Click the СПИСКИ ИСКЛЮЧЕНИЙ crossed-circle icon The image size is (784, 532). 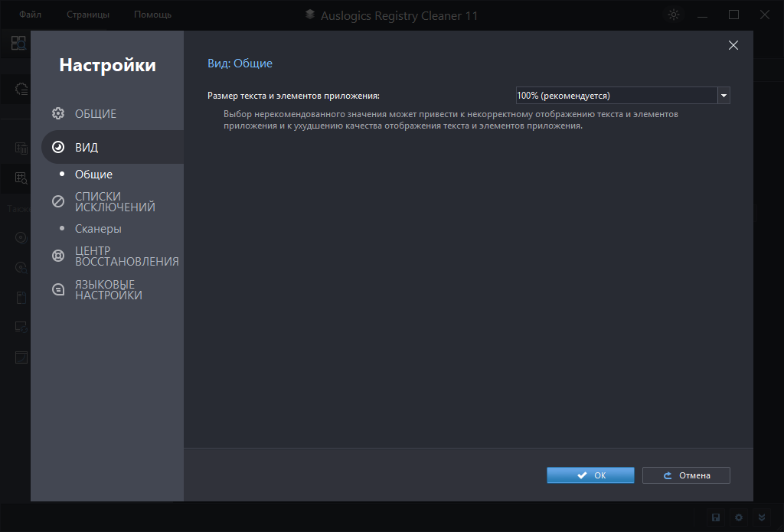[58, 201]
